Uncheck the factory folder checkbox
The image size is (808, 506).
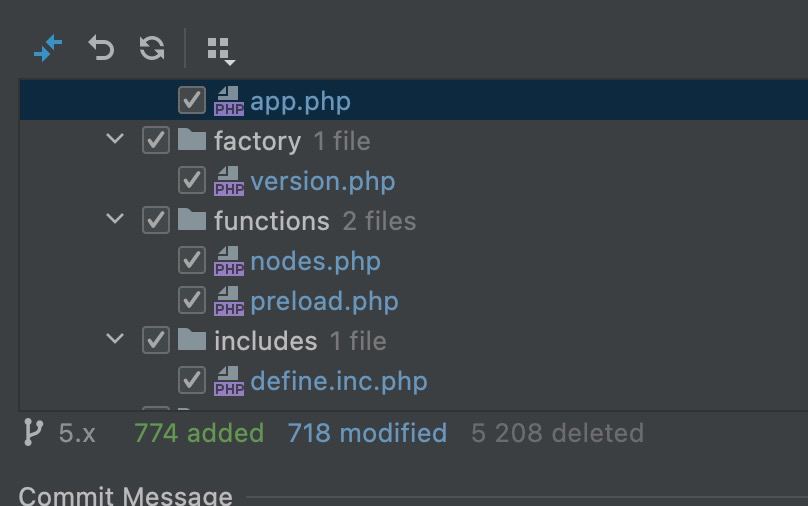click(156, 140)
